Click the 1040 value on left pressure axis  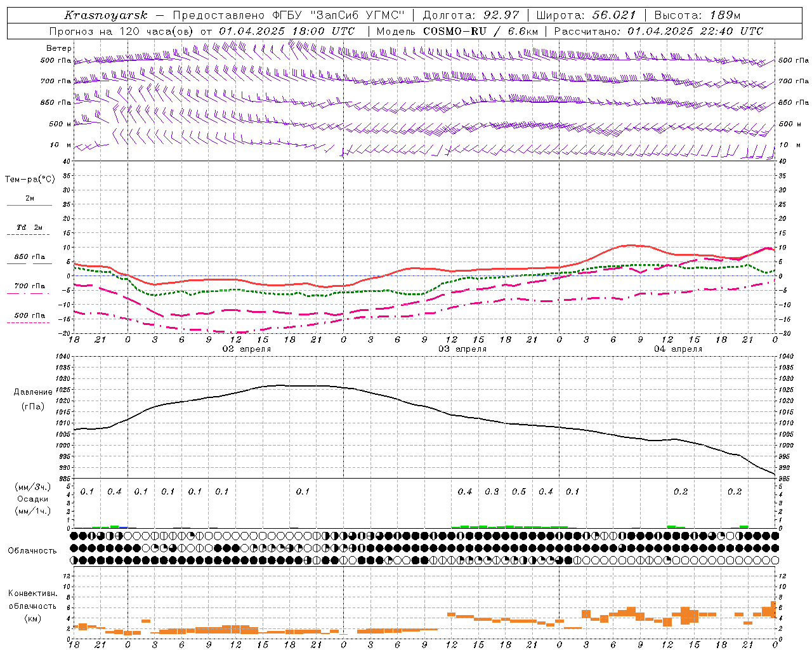coord(62,357)
